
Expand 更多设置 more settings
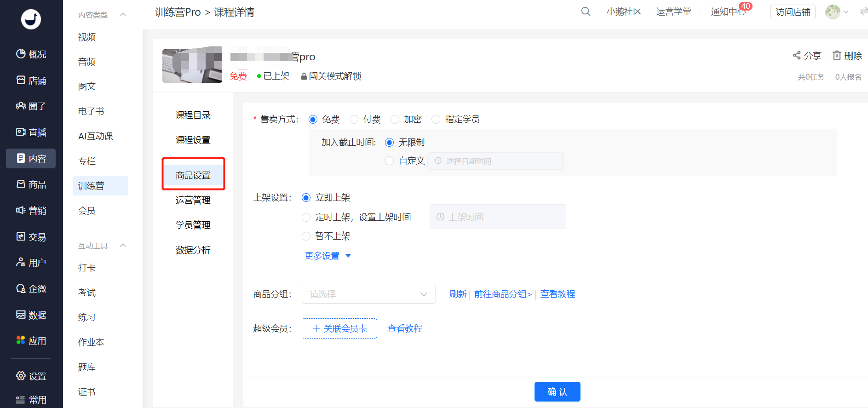(328, 256)
